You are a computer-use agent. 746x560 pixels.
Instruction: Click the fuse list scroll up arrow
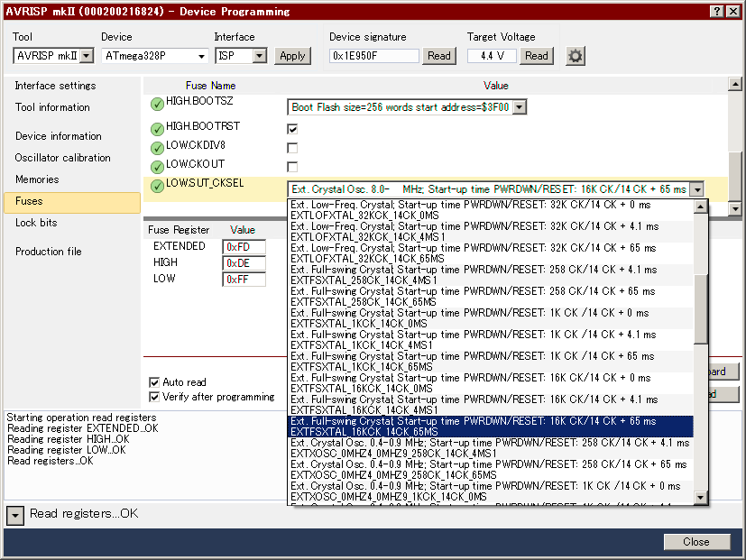tap(735, 84)
